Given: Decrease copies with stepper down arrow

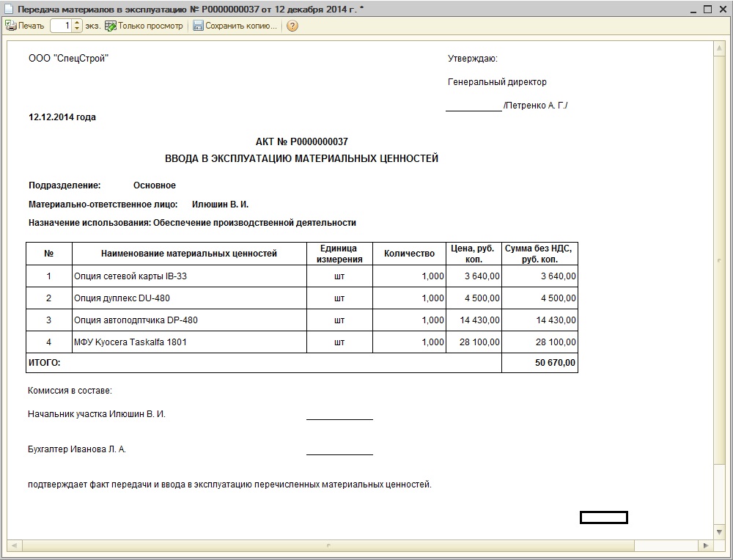Looking at the screenshot, I should point(78,29).
